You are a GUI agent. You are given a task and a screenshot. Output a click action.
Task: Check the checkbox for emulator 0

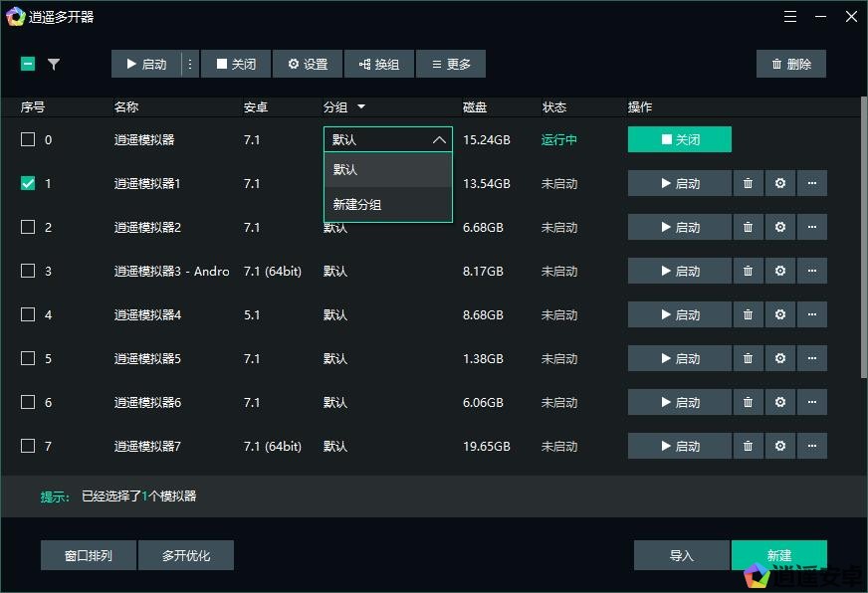point(28,139)
